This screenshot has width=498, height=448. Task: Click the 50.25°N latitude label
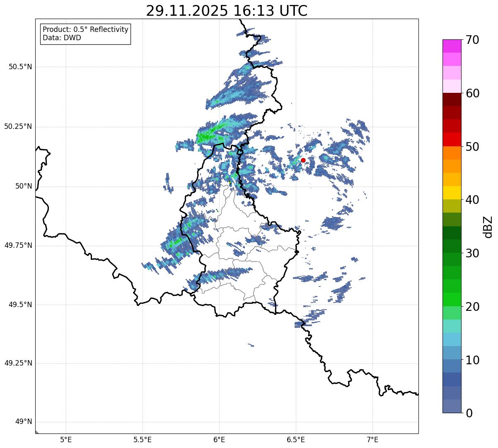point(18,126)
